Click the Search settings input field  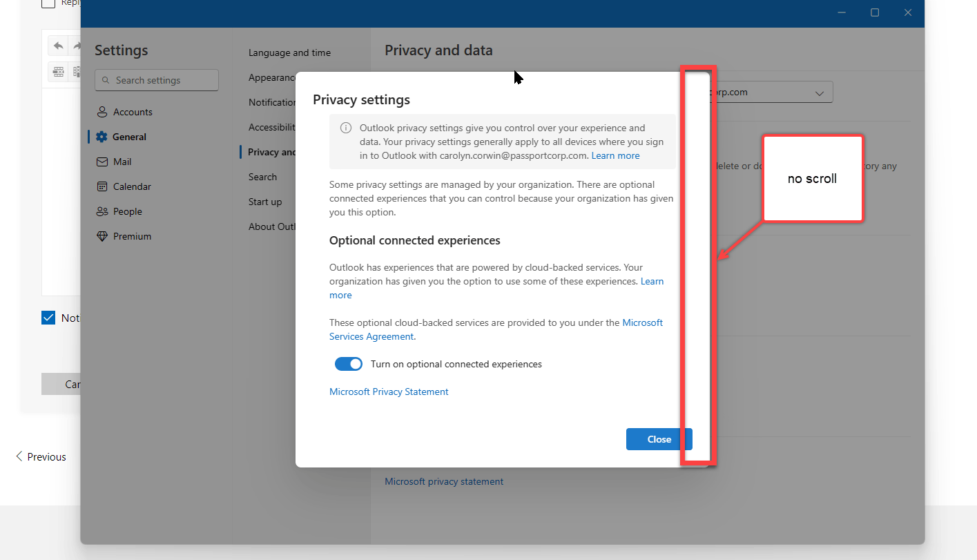coord(157,80)
